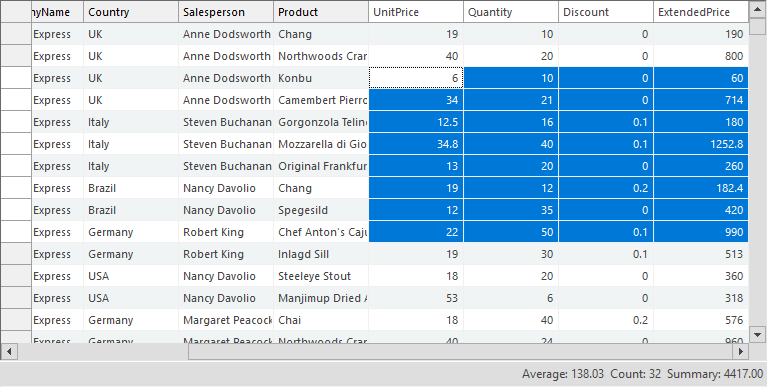Click the Discount column header
The image size is (767, 387).
pos(605,12)
